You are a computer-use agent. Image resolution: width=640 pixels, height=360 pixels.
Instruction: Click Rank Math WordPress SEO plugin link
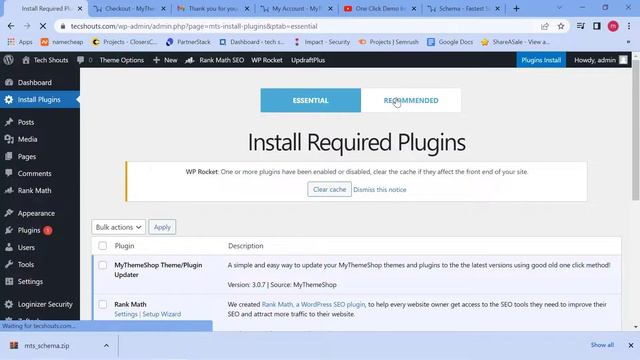point(313,304)
